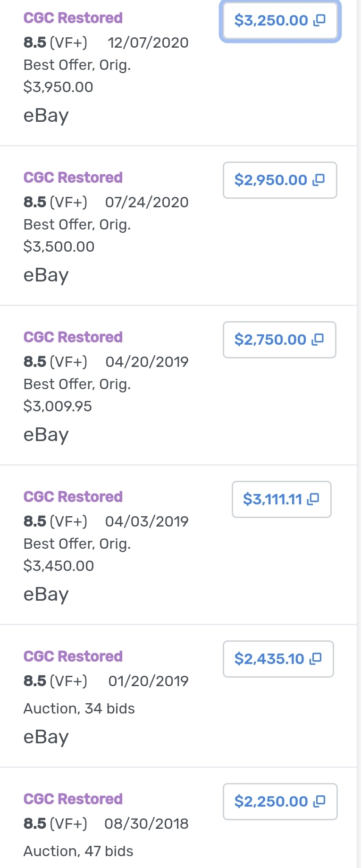Image resolution: width=361 pixels, height=868 pixels.
Task: Click the $2,950.00 sale price button
Action: coord(280,180)
